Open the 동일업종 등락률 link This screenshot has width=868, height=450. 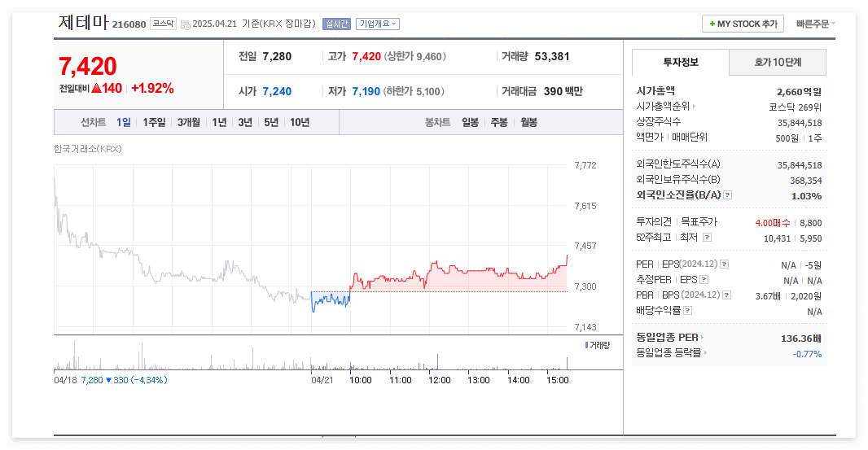pos(669,352)
